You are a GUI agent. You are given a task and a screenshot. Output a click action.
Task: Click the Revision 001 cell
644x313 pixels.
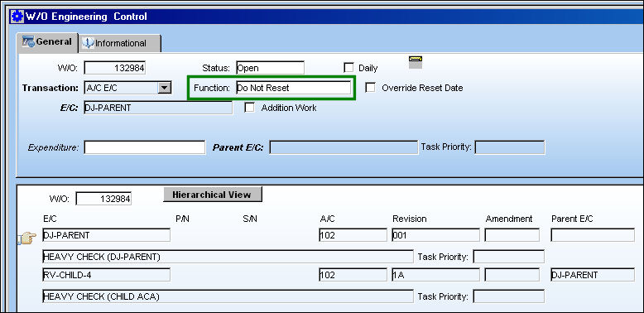pos(435,235)
